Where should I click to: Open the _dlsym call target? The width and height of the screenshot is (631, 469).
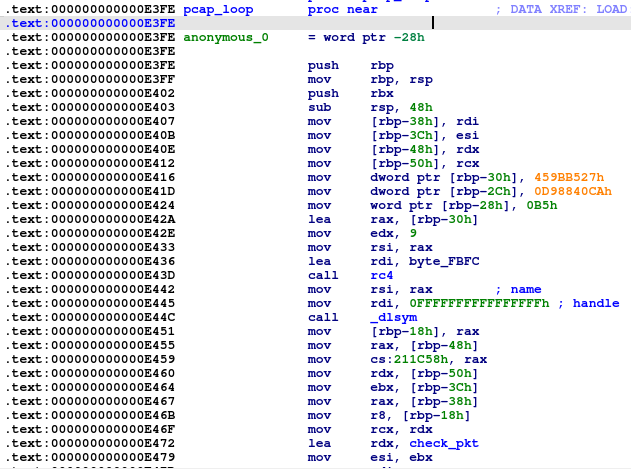tap(394, 318)
